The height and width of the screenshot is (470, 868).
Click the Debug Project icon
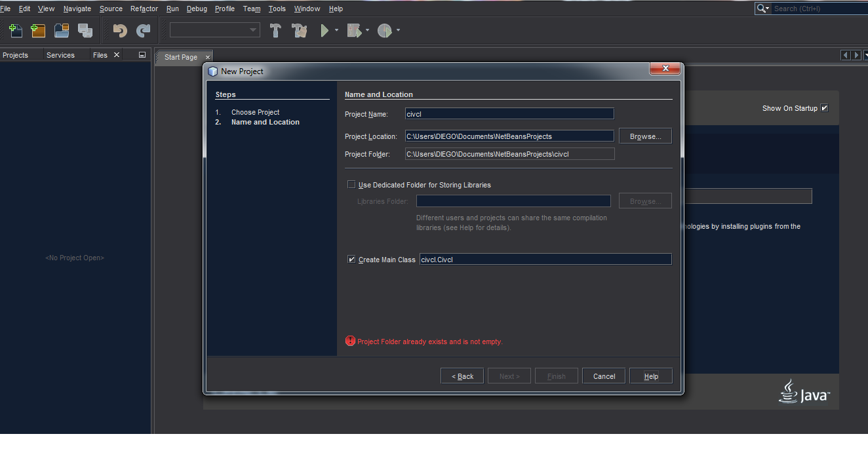coord(355,30)
